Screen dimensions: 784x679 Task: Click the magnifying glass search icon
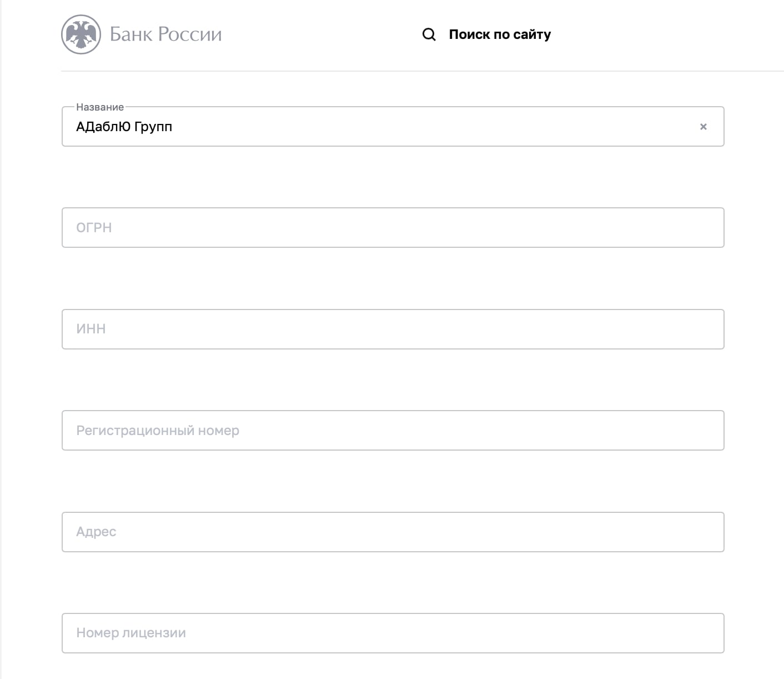point(429,34)
